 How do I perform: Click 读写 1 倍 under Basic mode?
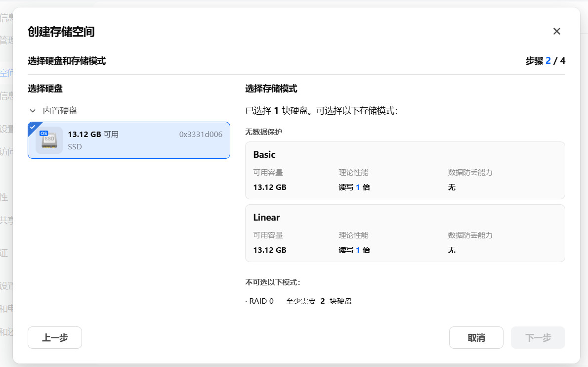coord(354,187)
